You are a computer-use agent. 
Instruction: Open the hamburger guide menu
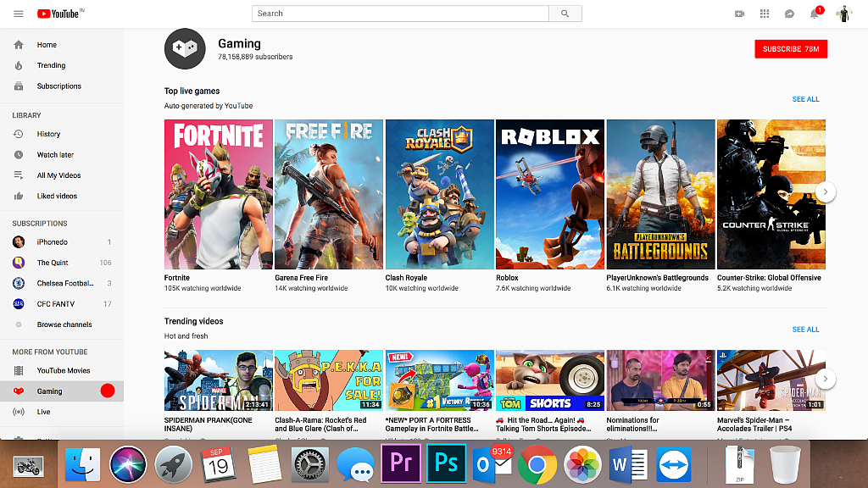click(x=19, y=14)
